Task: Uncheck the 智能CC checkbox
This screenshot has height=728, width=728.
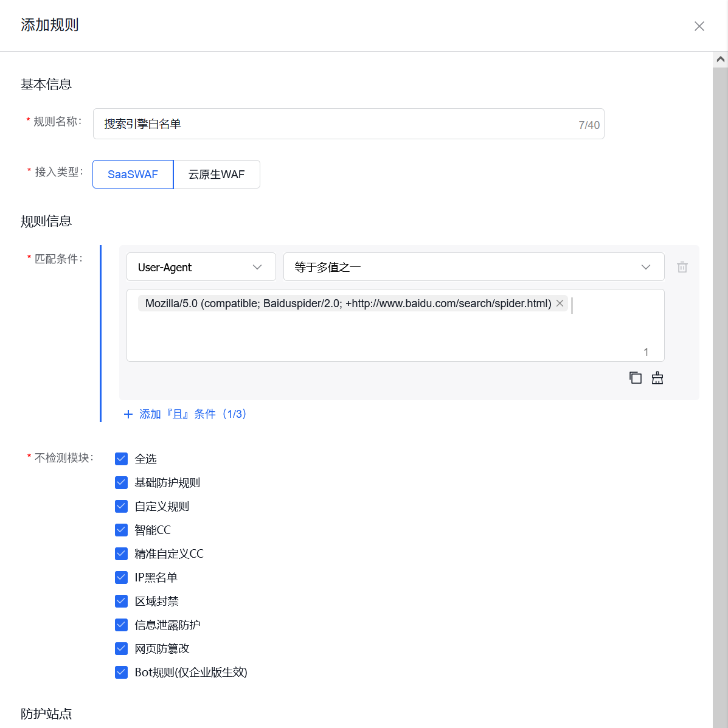Action: click(121, 530)
